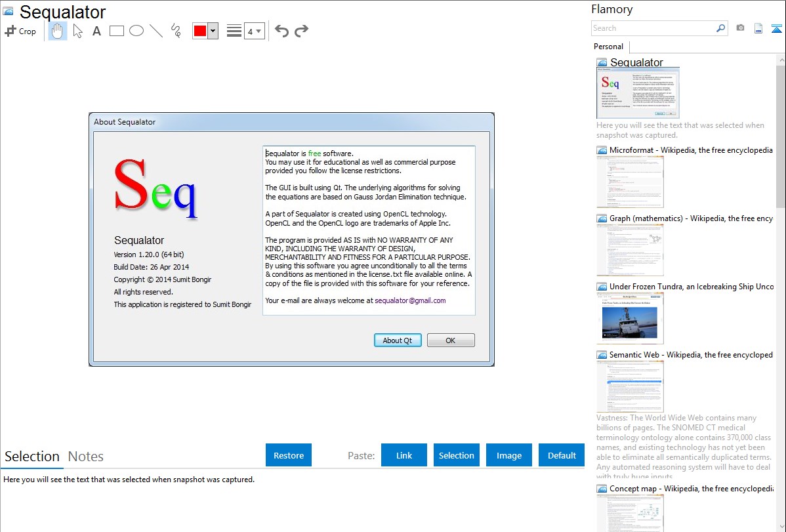This screenshot has width=786, height=532.
Task: Capture a snapshot with the camera icon
Action: pos(740,28)
